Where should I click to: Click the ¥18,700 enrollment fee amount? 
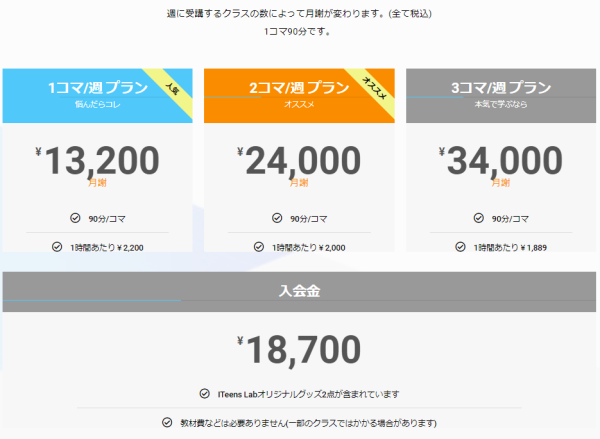299,350
